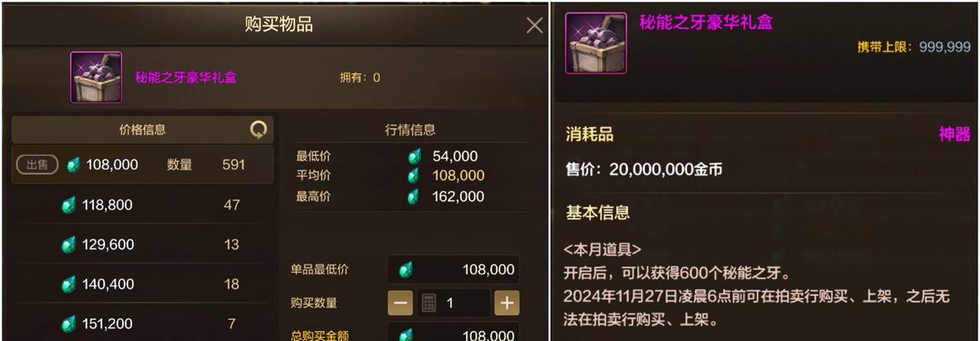Close the purchase item dialog
Viewport: 980px width, 341px height.
point(534,26)
